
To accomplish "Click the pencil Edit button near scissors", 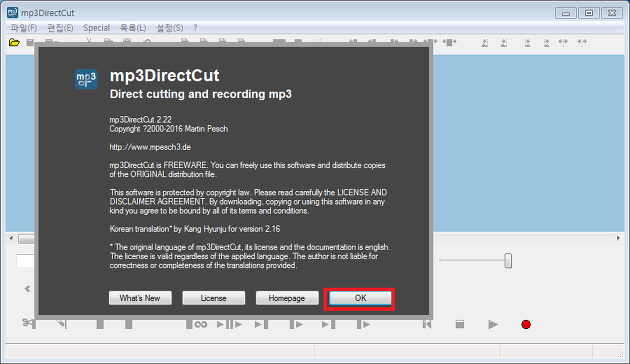I will click(62, 324).
